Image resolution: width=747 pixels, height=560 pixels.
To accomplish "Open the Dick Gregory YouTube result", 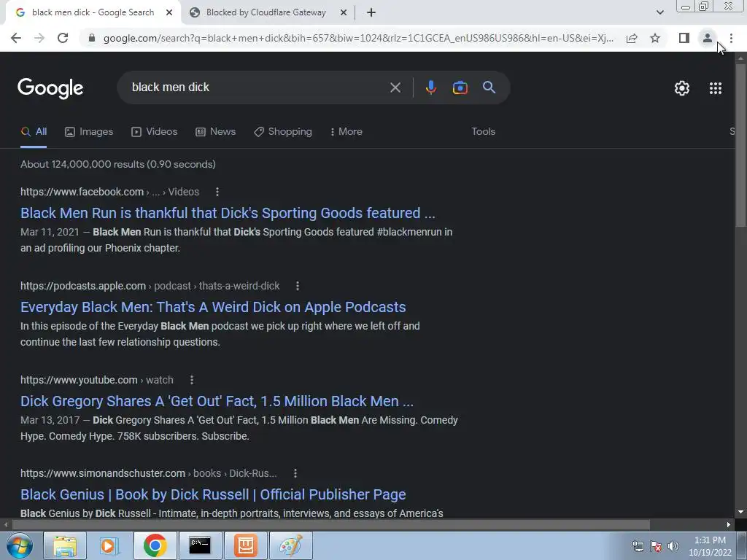I will click(x=217, y=401).
